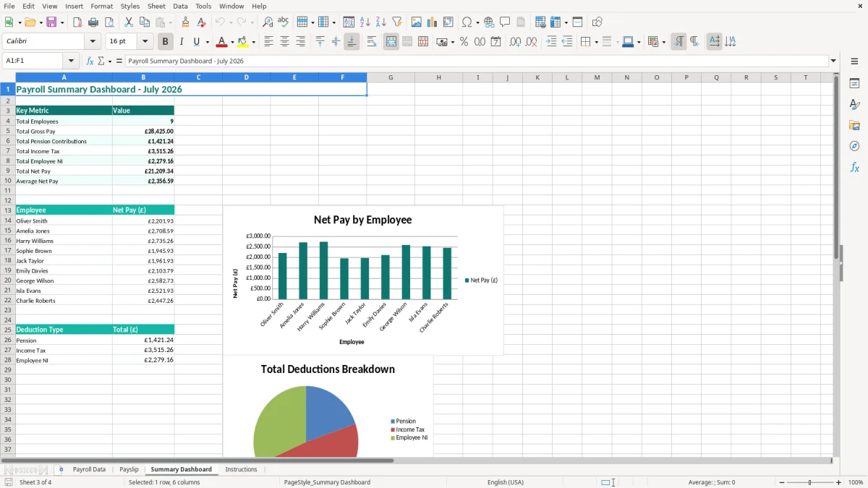Viewport: 868px width, 488px height.
Task: Click the Add Decimal Place icon
Action: 515,42
